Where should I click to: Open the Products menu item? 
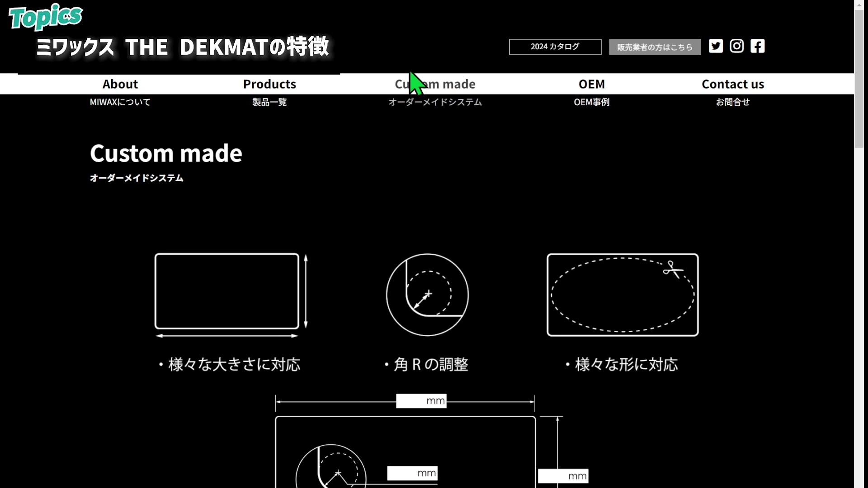coord(269,84)
